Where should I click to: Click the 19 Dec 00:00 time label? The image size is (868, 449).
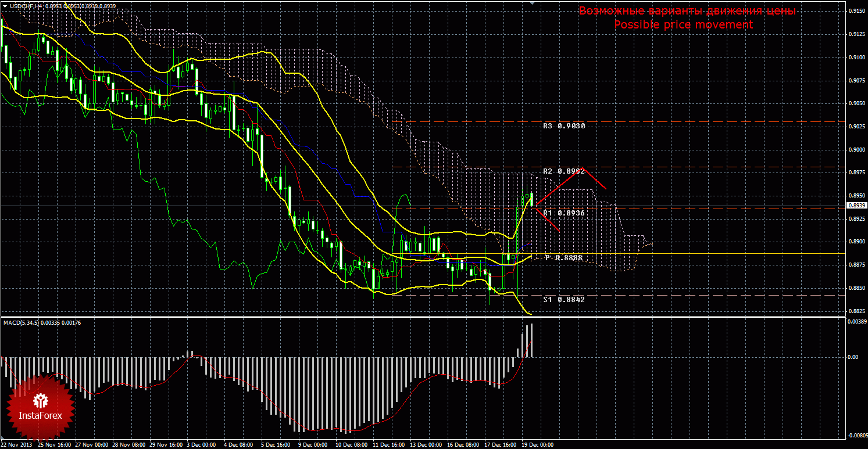[x=538, y=445]
